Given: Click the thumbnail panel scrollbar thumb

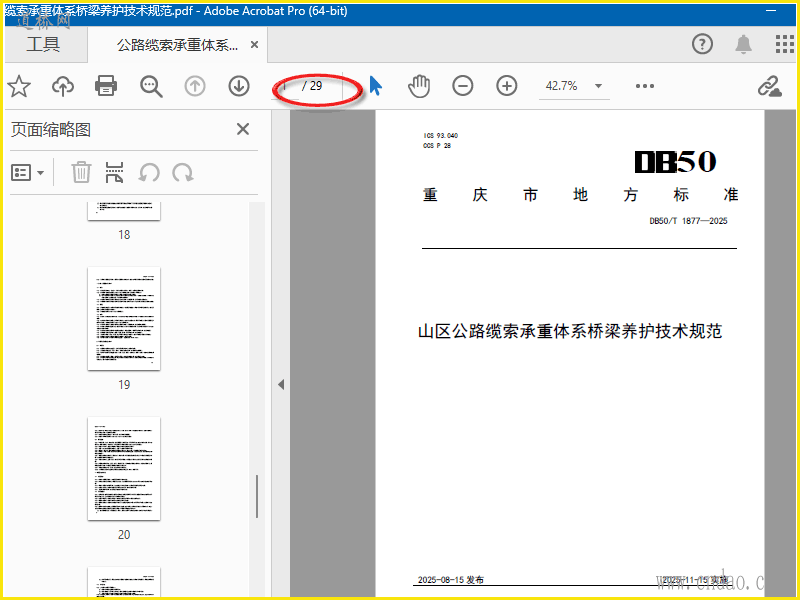Looking at the screenshot, I should (257, 496).
